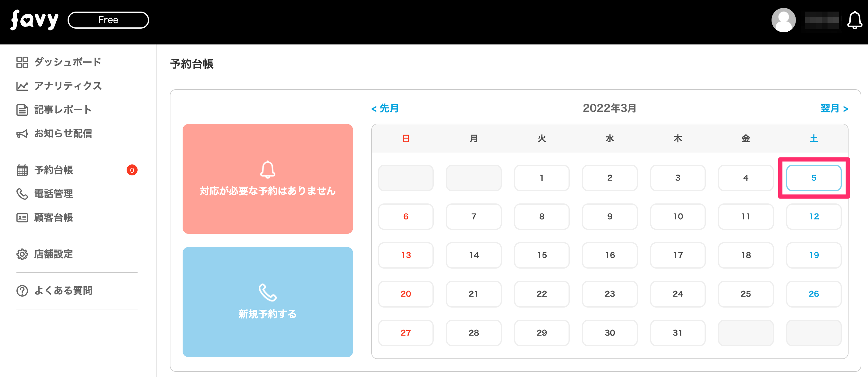Click the ダッシュボード grid icon
868x377 pixels.
(x=22, y=62)
